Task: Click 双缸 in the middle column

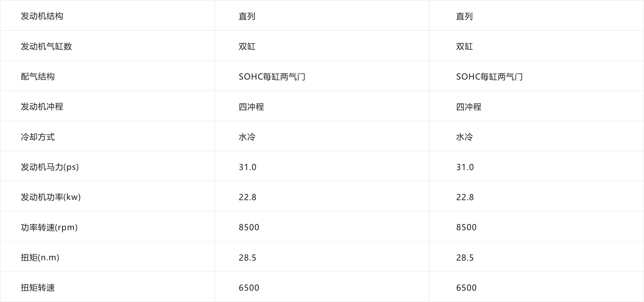Action: point(247,46)
